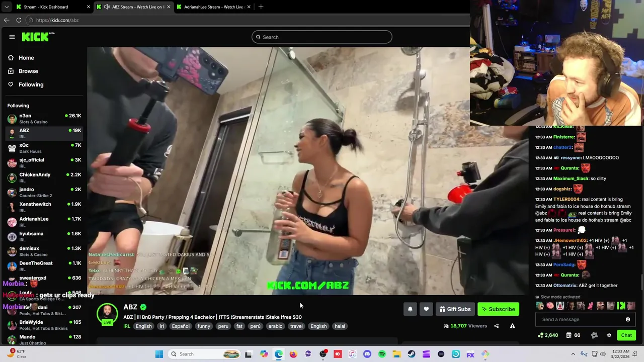Open xQc channel in Following list

[x=44, y=148]
